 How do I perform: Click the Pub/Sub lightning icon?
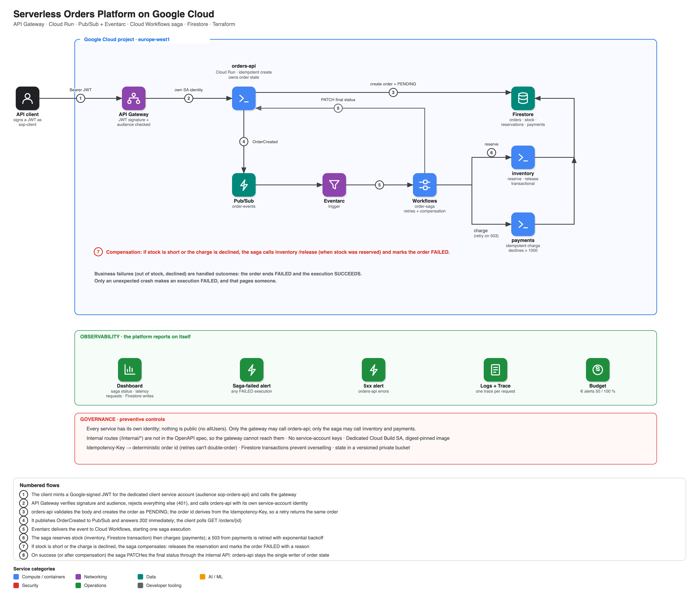tap(244, 185)
